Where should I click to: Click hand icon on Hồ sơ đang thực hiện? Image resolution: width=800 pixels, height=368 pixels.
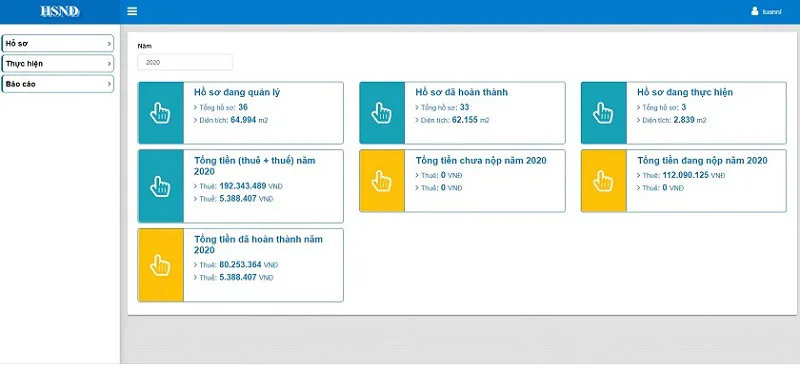(603, 113)
